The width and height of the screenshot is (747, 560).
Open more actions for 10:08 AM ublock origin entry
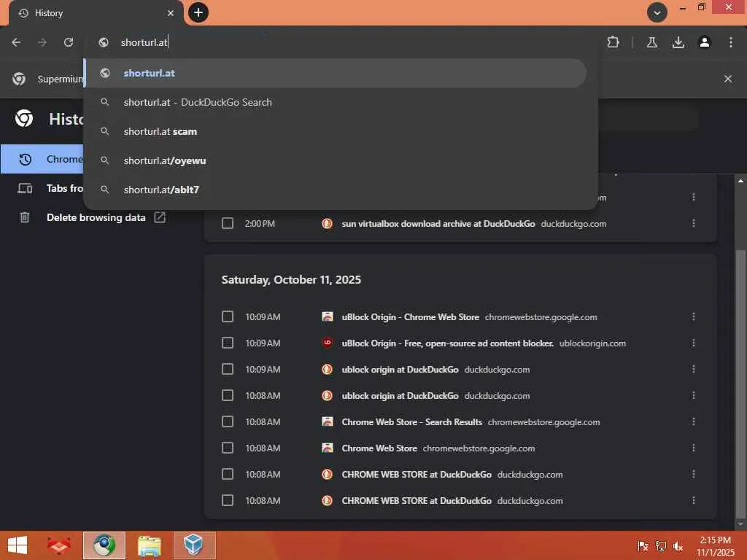(694, 395)
